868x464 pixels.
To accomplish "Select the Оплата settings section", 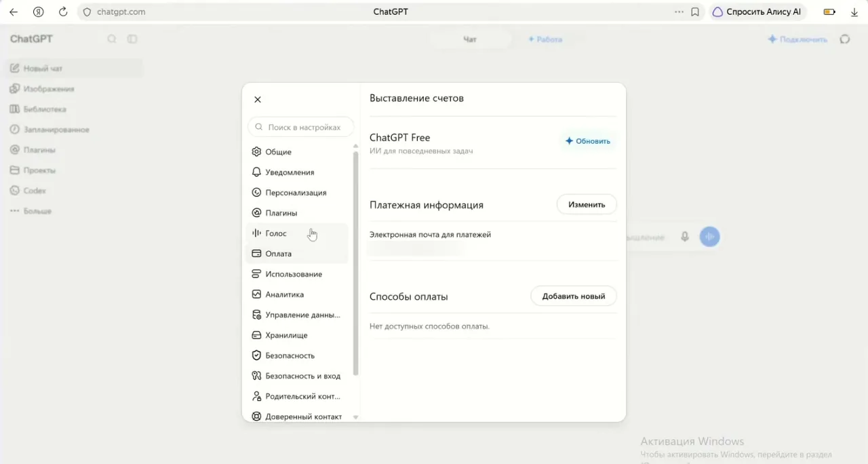I will point(297,254).
